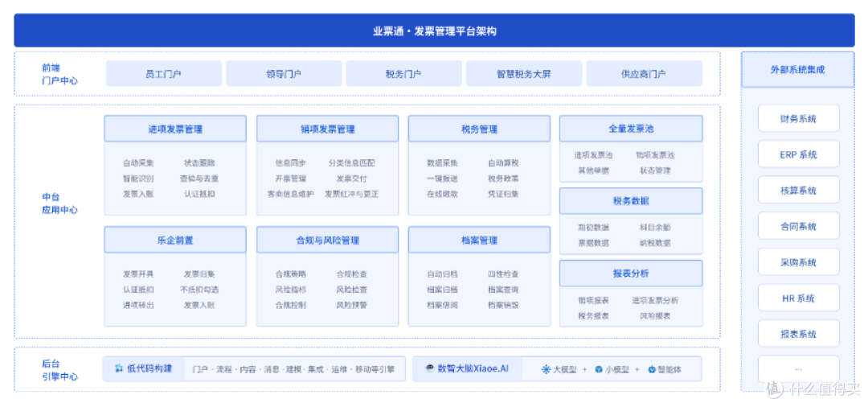
Task: Click 状态跟踪 text
Action: point(199,162)
